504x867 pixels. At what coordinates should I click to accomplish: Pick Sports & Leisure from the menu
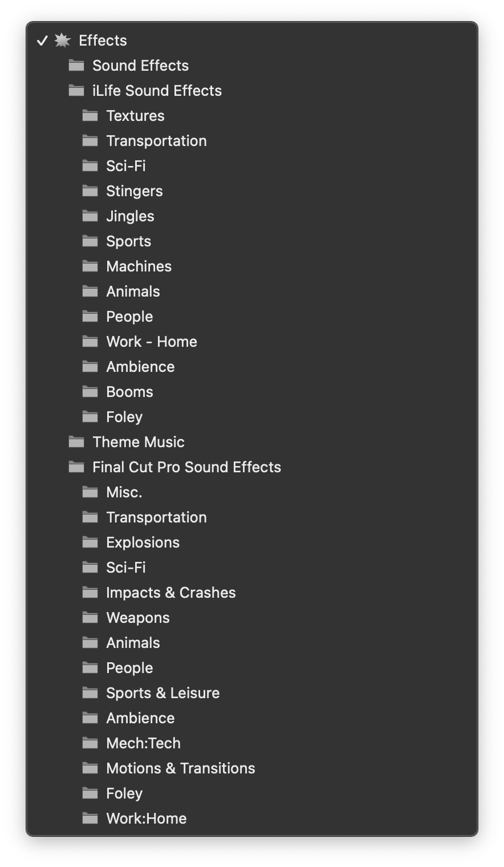(x=252, y=693)
